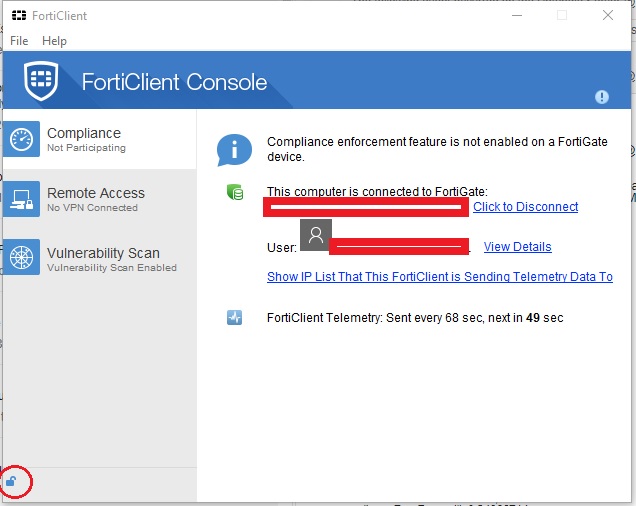Click the FortiClient title bar app icon
The width and height of the screenshot is (636, 506).
pos(18,16)
